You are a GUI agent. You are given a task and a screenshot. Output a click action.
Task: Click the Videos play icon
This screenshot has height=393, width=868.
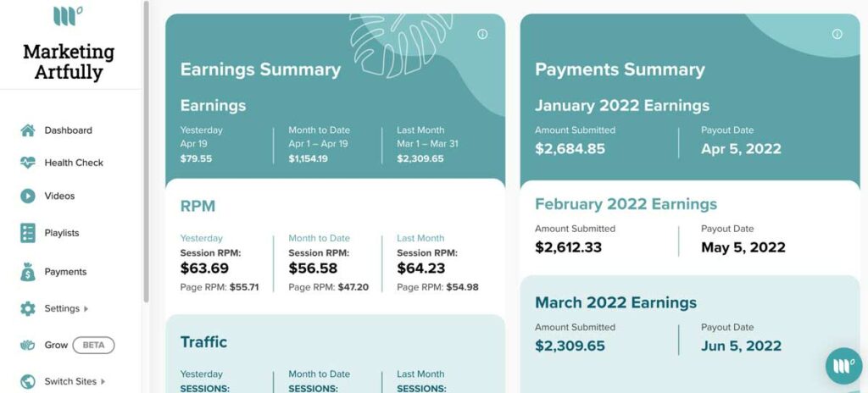pos(28,196)
